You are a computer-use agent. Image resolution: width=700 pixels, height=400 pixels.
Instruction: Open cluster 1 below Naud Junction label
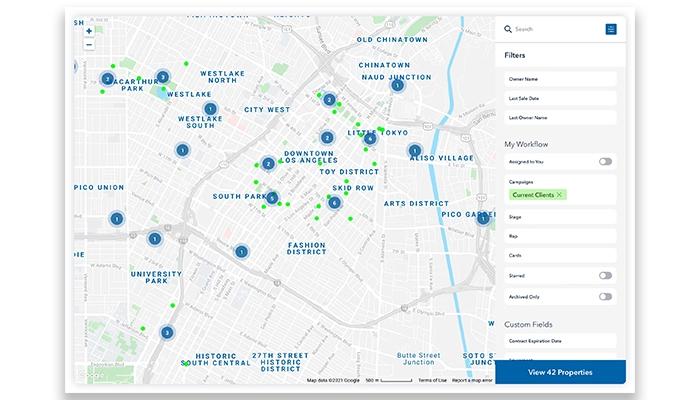pyautogui.click(x=397, y=85)
